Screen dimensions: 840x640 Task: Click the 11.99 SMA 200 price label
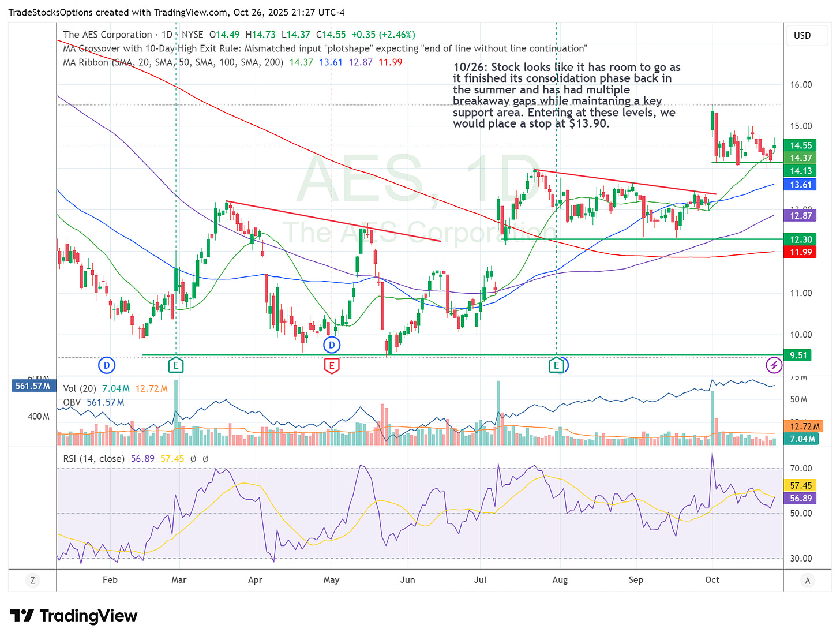coord(801,252)
